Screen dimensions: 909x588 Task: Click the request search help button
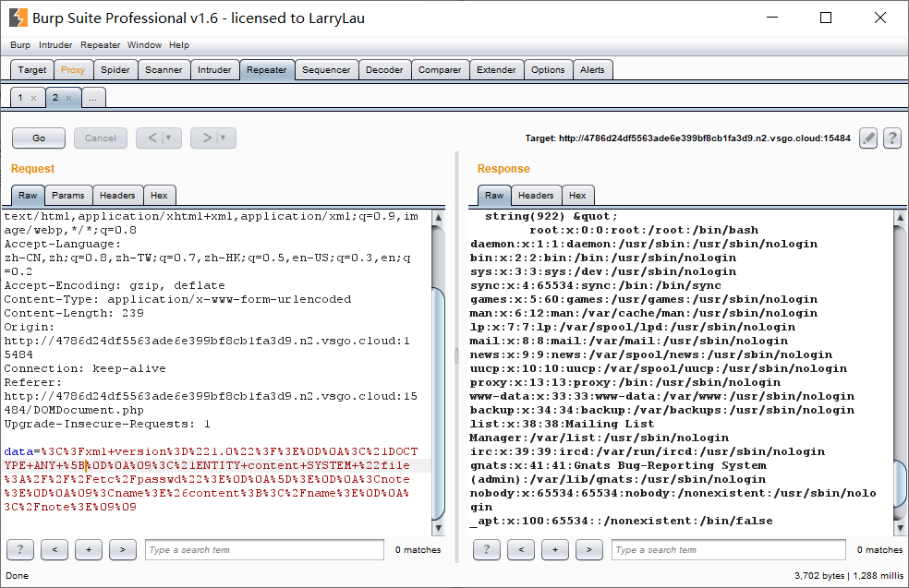click(x=20, y=549)
